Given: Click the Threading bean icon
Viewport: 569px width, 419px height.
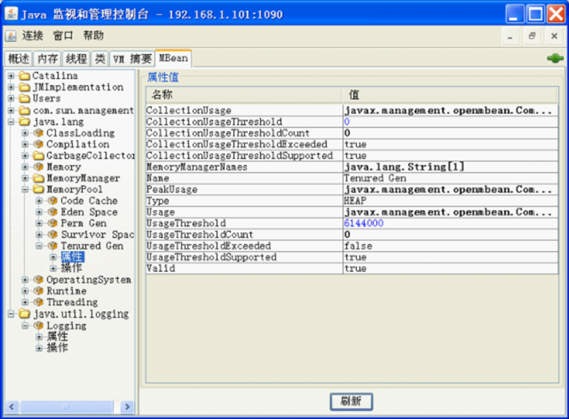Looking at the screenshot, I should click(38, 302).
